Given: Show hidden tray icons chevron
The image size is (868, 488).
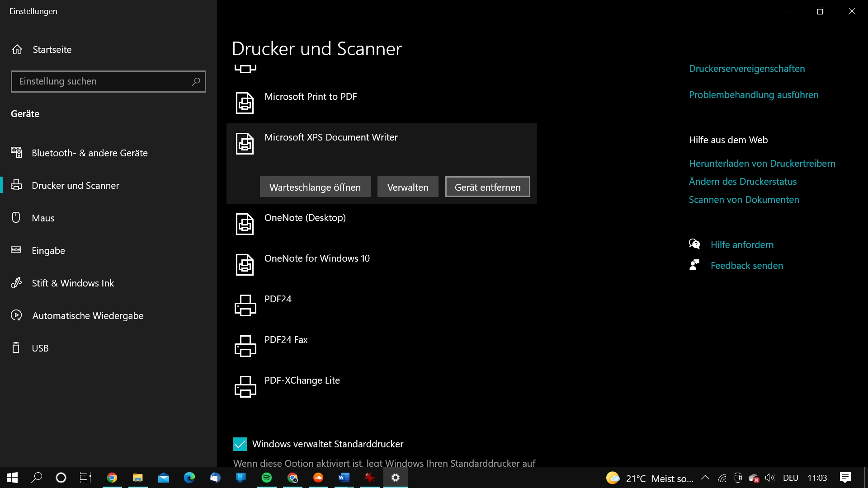Looking at the screenshot, I should (705, 478).
